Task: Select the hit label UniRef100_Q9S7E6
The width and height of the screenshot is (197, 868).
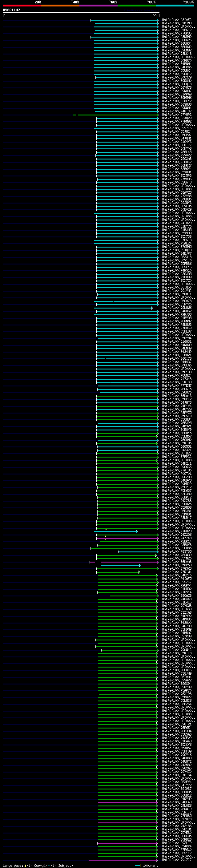Action: (x=177, y=128)
